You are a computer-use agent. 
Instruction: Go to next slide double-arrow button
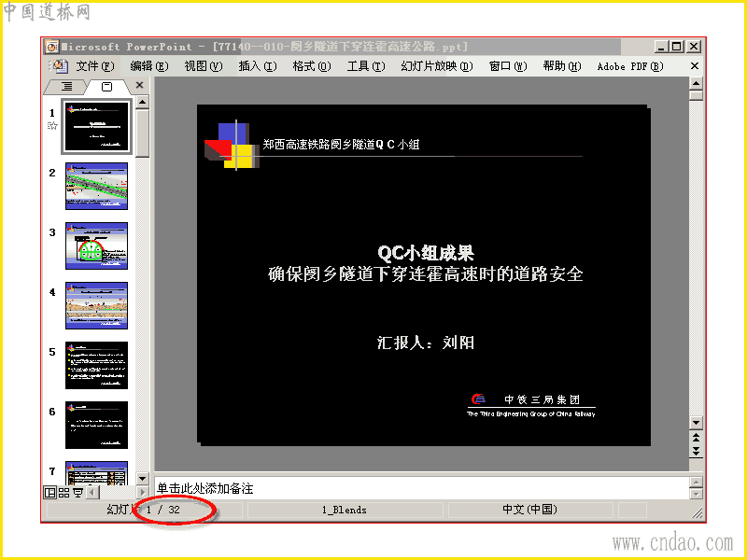coord(696,451)
